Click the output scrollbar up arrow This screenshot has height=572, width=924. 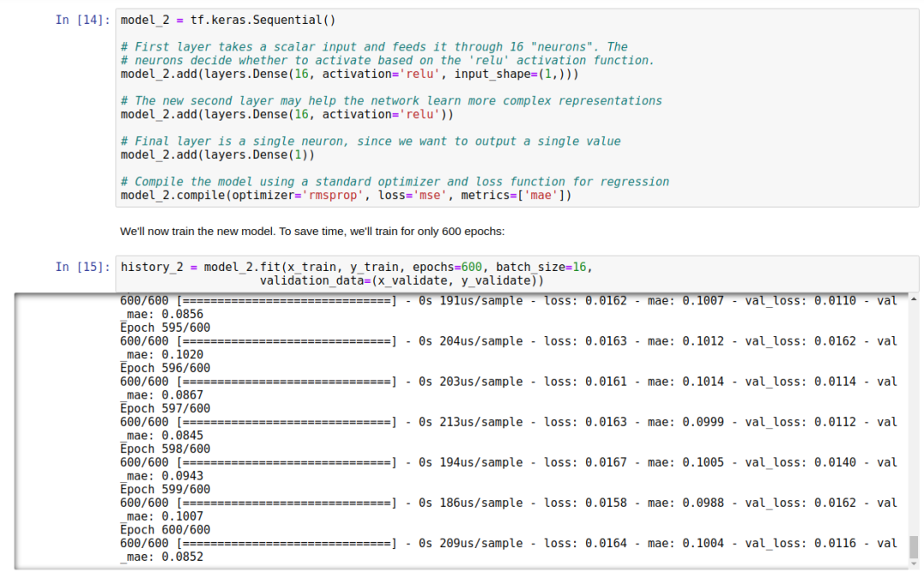click(913, 299)
